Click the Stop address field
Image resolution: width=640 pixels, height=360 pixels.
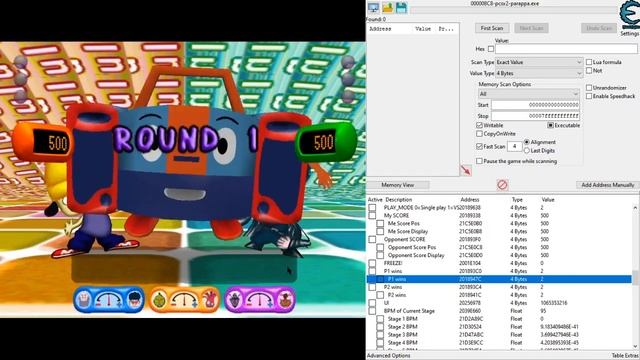536,116
